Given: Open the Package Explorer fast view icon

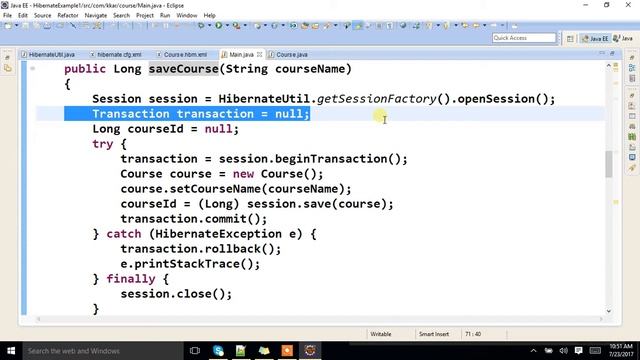Looking at the screenshot, I should point(8,68).
